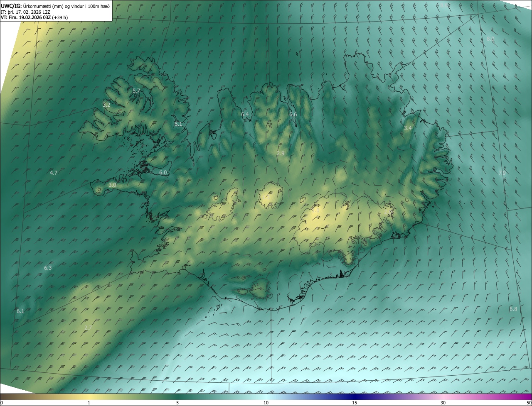Click the 50 tick label on the color scale

coord(529,403)
